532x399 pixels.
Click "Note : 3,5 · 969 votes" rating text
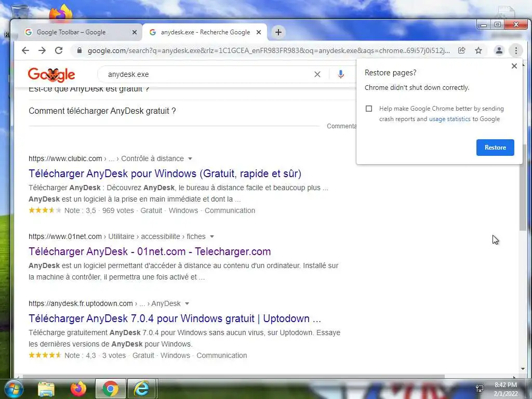[x=99, y=211]
